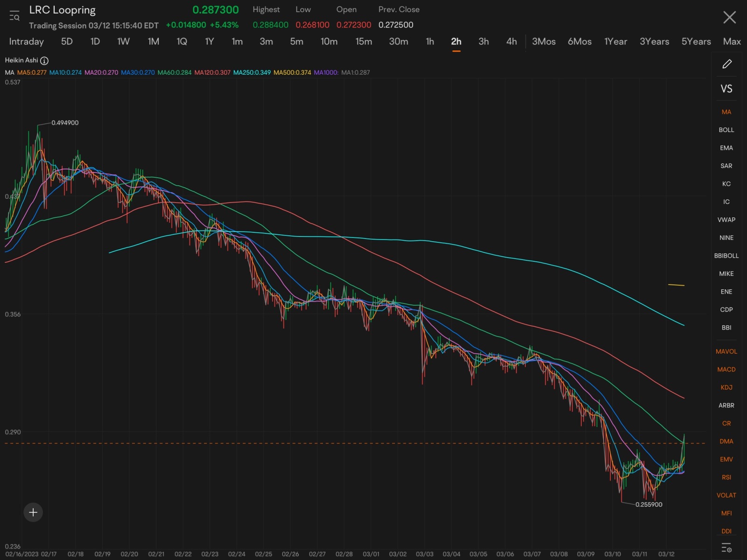Enable the MACD indicator

pos(726,369)
